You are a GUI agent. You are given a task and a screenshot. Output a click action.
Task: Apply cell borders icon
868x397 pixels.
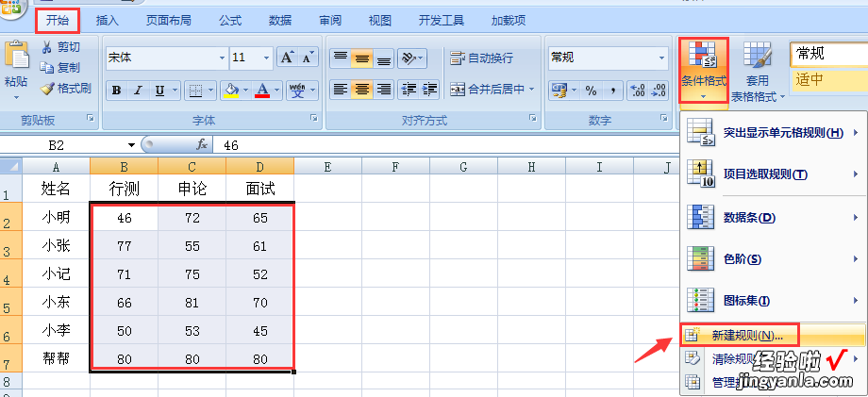click(193, 91)
